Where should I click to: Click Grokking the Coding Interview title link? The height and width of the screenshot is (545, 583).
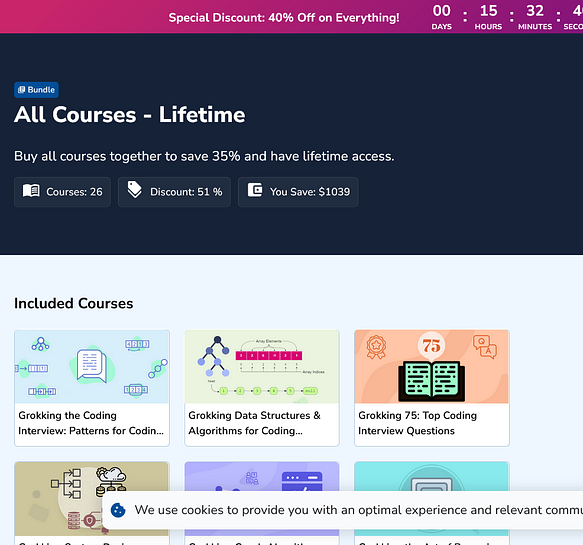pos(91,423)
